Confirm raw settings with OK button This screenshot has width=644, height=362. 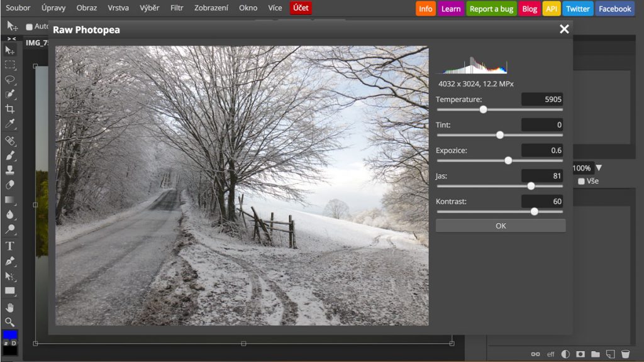coord(501,226)
